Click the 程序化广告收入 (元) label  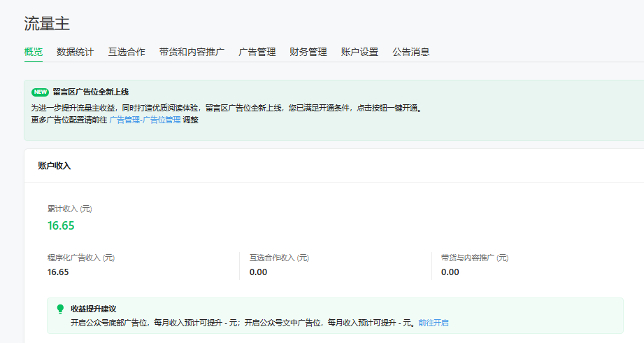pos(81,258)
